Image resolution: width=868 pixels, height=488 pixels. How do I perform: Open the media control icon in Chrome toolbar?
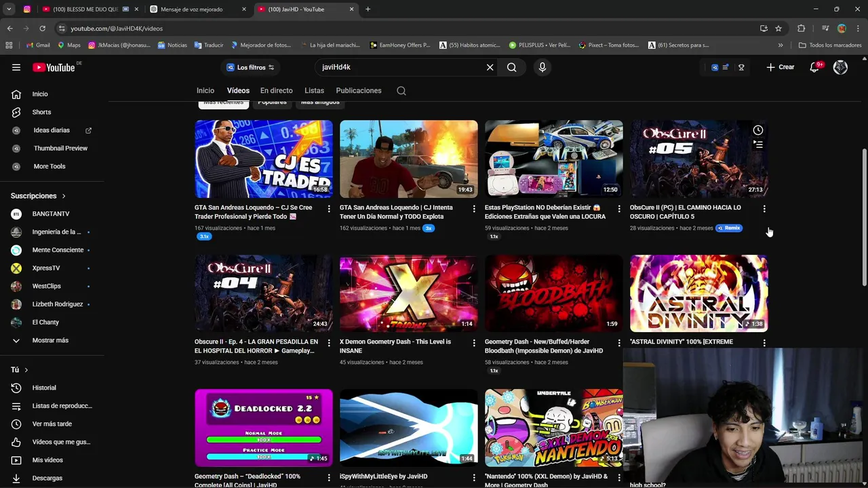tap(825, 28)
